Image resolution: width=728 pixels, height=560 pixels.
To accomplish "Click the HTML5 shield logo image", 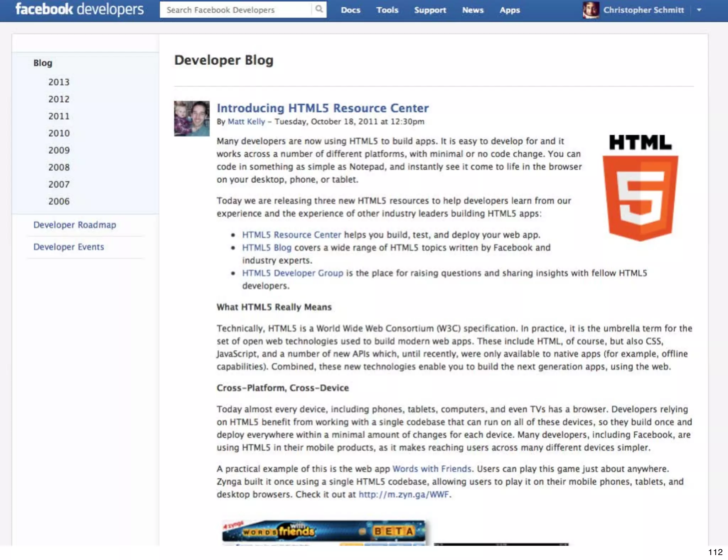I will pyautogui.click(x=640, y=188).
